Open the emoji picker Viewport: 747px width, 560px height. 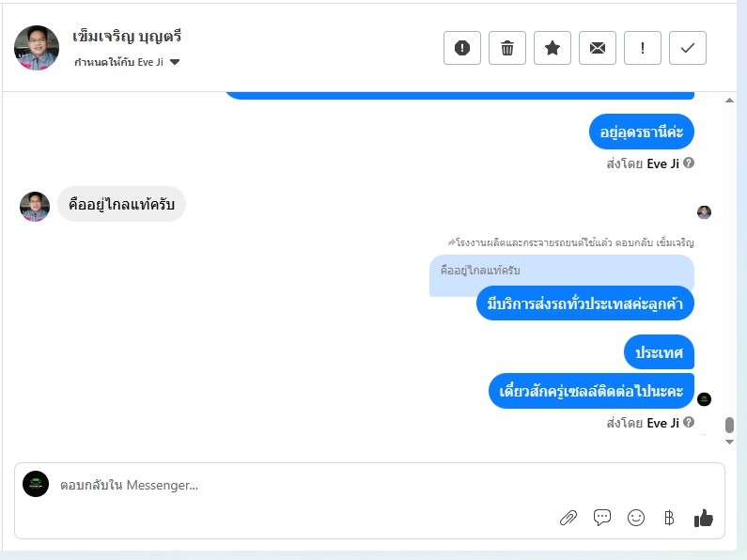[636, 518]
